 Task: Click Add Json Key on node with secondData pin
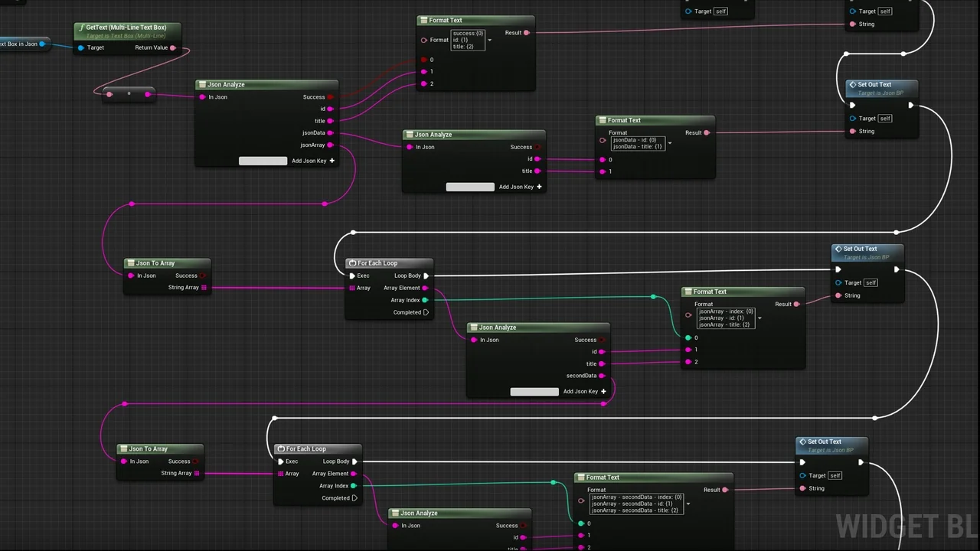point(585,392)
